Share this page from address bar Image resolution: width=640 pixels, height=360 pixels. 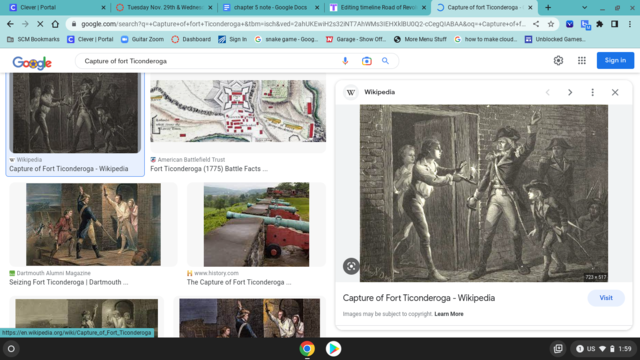pos(536,24)
